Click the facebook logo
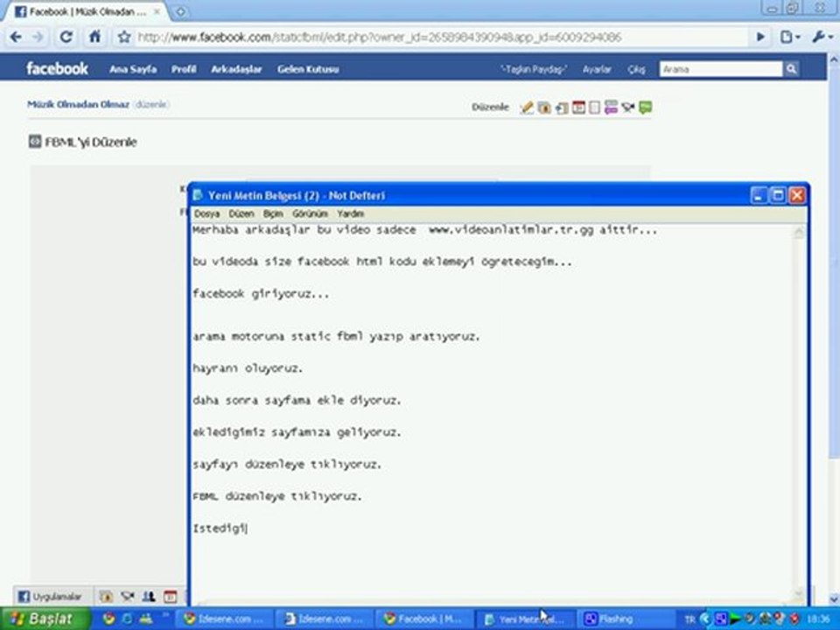 (58, 68)
